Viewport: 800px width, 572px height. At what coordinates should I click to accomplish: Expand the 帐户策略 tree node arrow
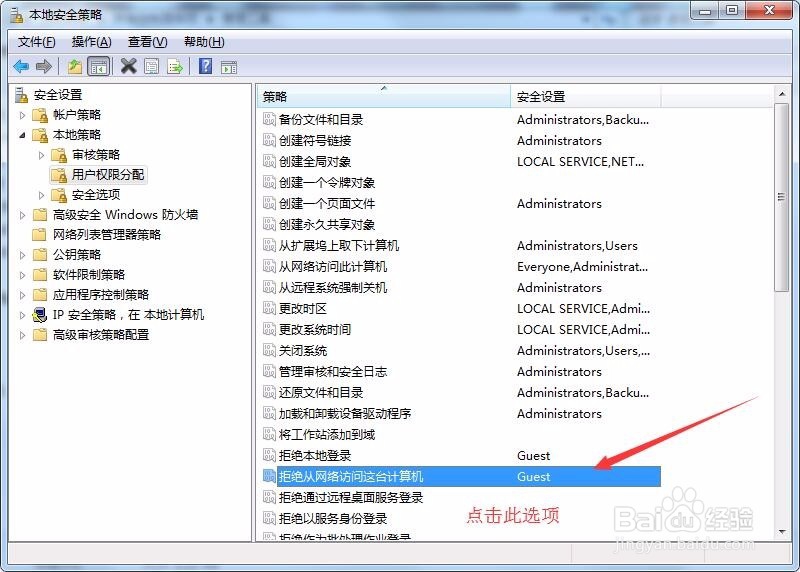pos(22,115)
